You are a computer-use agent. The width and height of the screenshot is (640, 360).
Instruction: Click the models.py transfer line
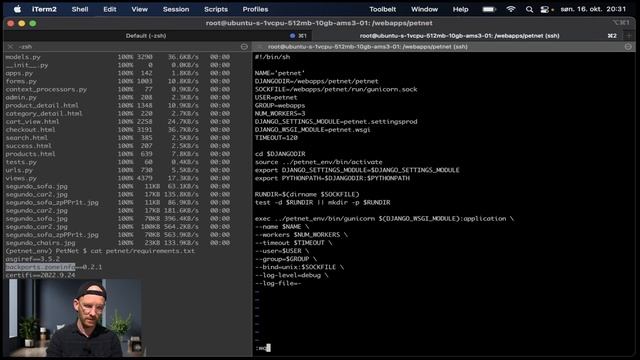[118, 57]
